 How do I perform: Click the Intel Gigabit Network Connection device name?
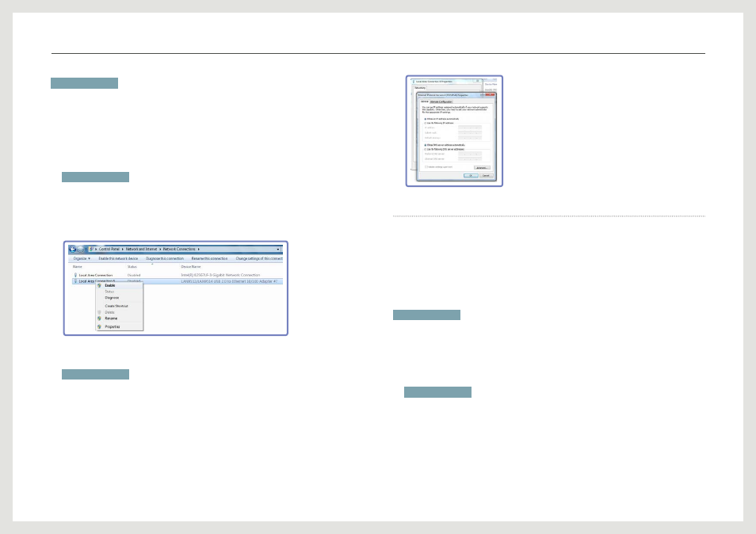coord(220,275)
